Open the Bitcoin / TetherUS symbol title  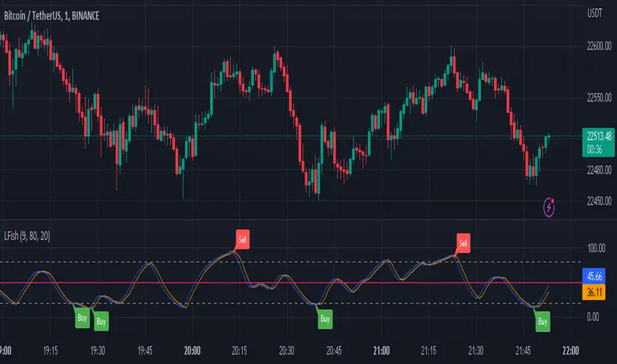[52, 16]
